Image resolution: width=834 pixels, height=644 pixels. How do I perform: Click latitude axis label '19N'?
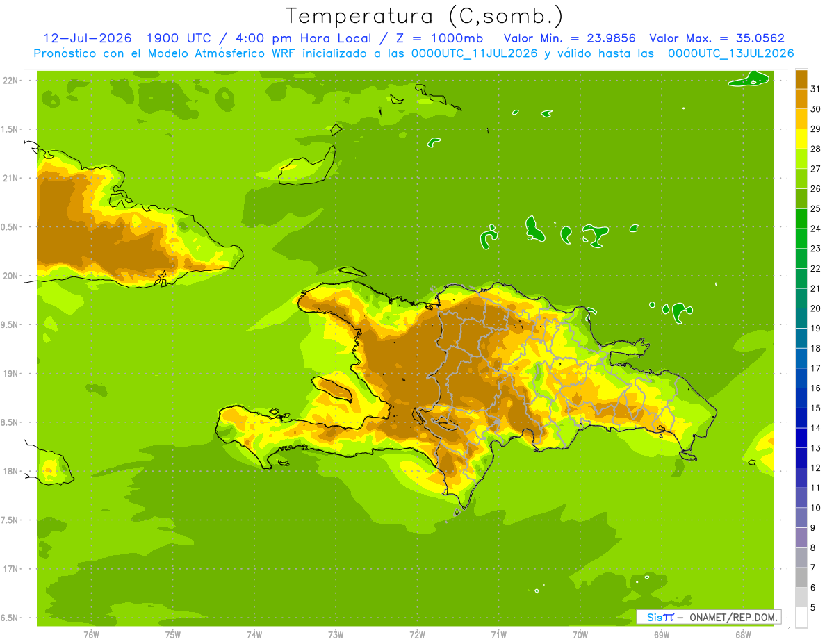pyautogui.click(x=10, y=373)
